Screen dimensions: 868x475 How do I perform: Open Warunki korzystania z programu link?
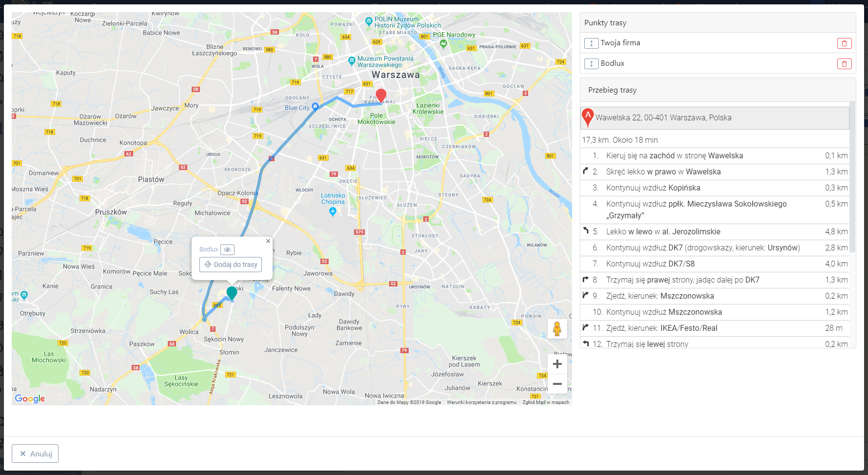pos(481,402)
